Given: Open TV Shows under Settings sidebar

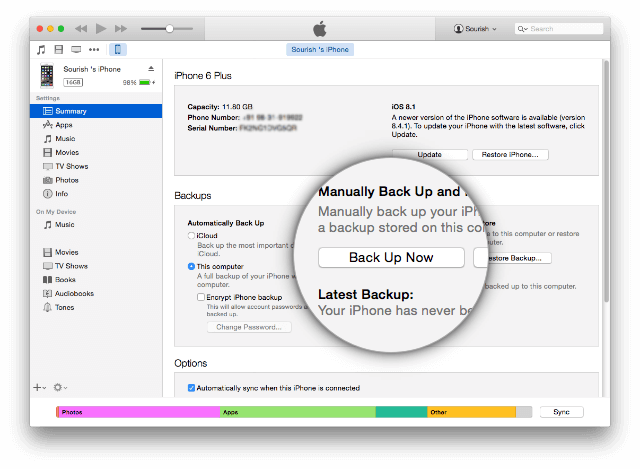Looking at the screenshot, I should click(96, 167).
